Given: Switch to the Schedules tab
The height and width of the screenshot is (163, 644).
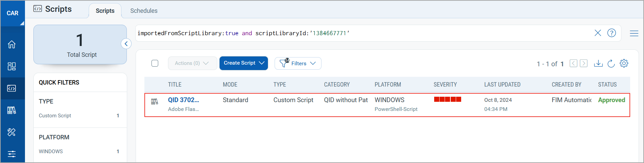Looking at the screenshot, I should pos(144,11).
